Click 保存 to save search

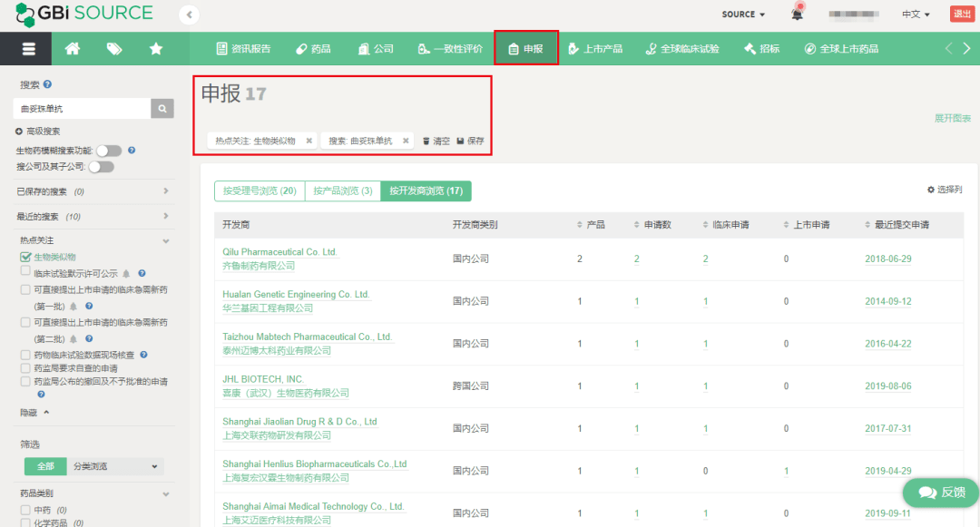pos(470,142)
